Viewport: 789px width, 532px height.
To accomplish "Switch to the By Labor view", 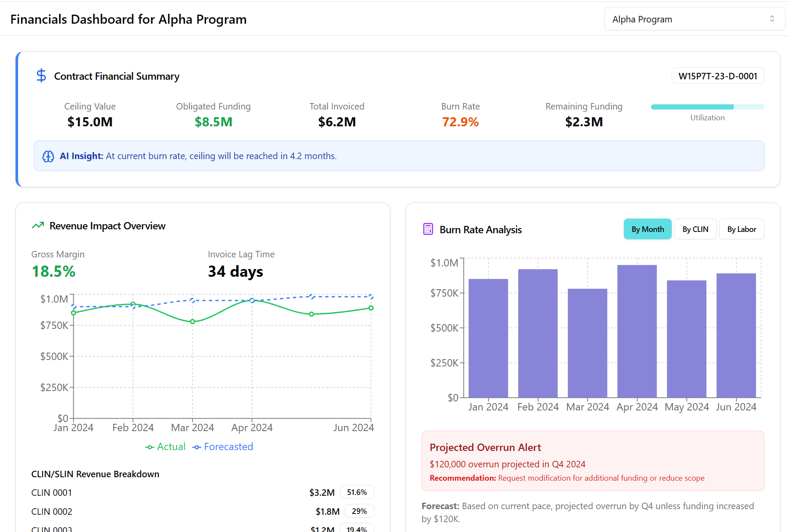I will click(x=741, y=229).
